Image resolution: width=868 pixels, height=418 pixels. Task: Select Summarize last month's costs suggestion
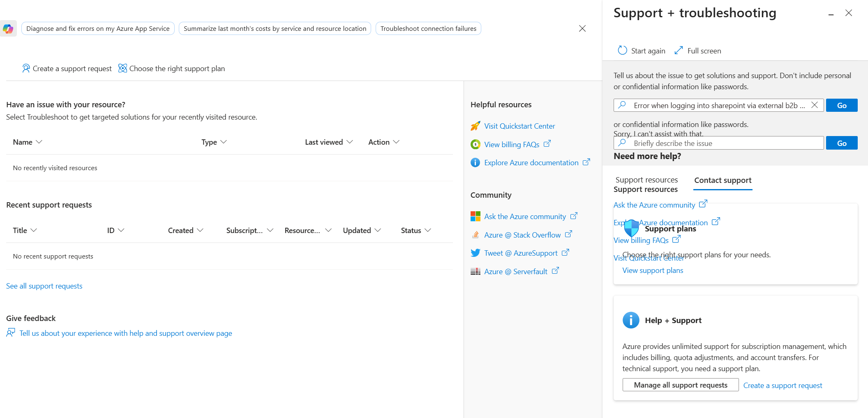click(x=275, y=28)
